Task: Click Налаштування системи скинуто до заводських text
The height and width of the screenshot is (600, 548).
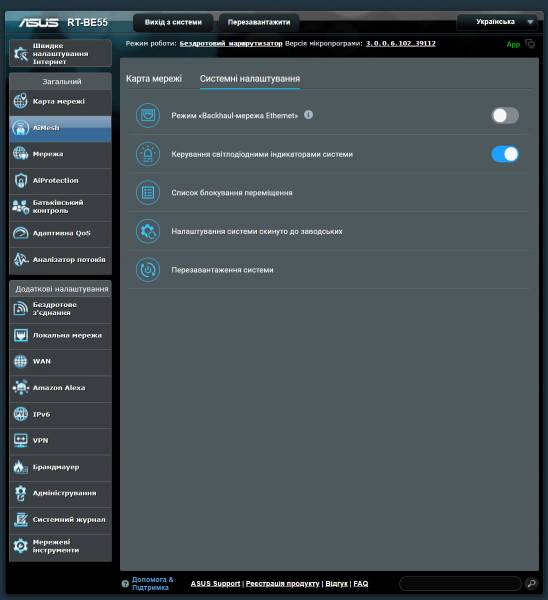Action: click(x=257, y=232)
